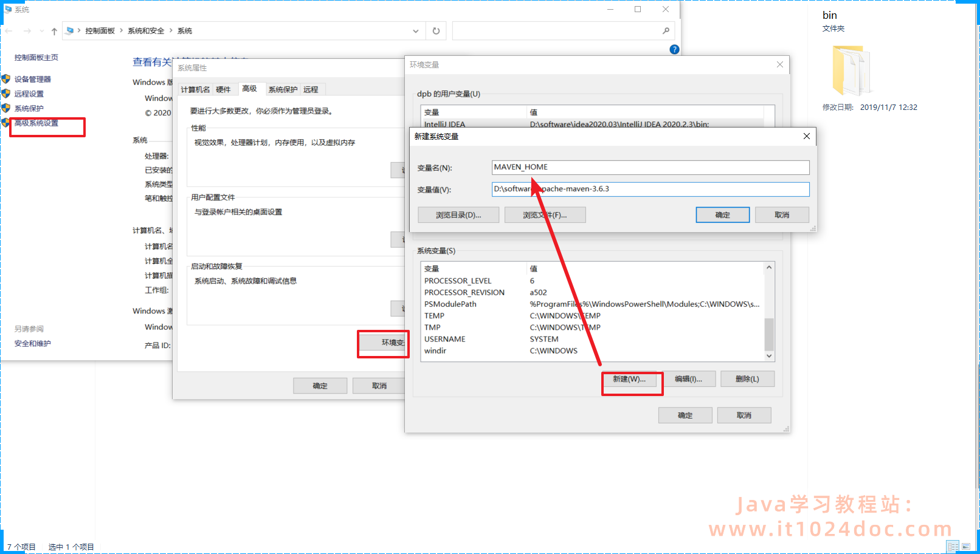980x554 pixels.
Task: Select the PSModulePath variable row
Action: (x=592, y=304)
